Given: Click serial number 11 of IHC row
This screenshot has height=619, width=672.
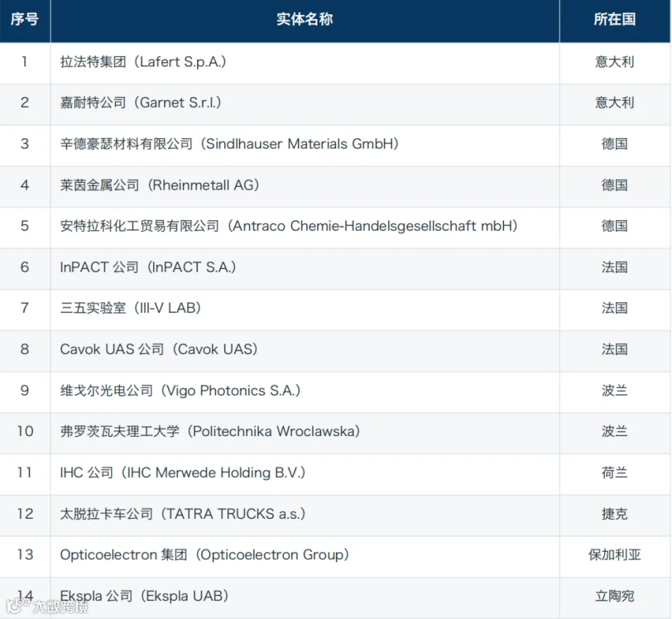Looking at the screenshot, I should click(25, 473).
